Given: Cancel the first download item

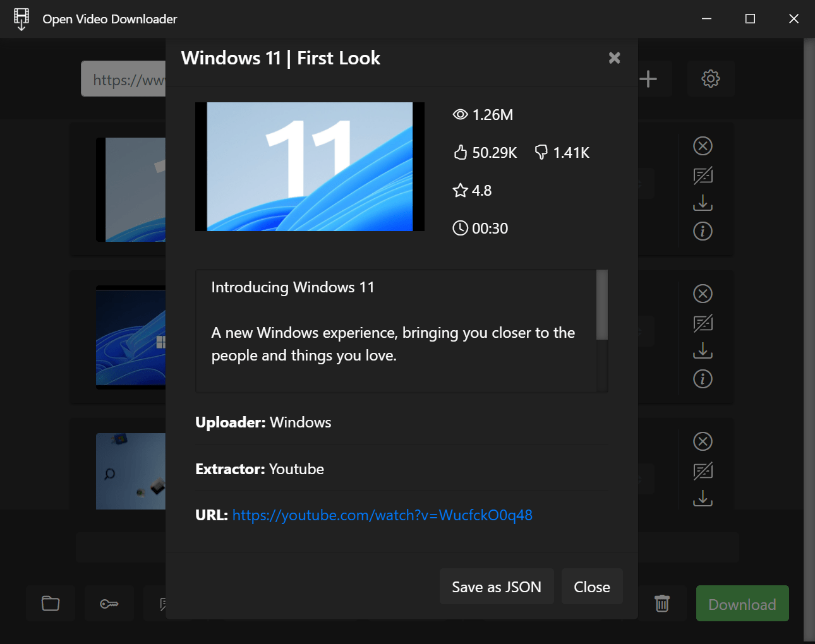Looking at the screenshot, I should coord(702,146).
